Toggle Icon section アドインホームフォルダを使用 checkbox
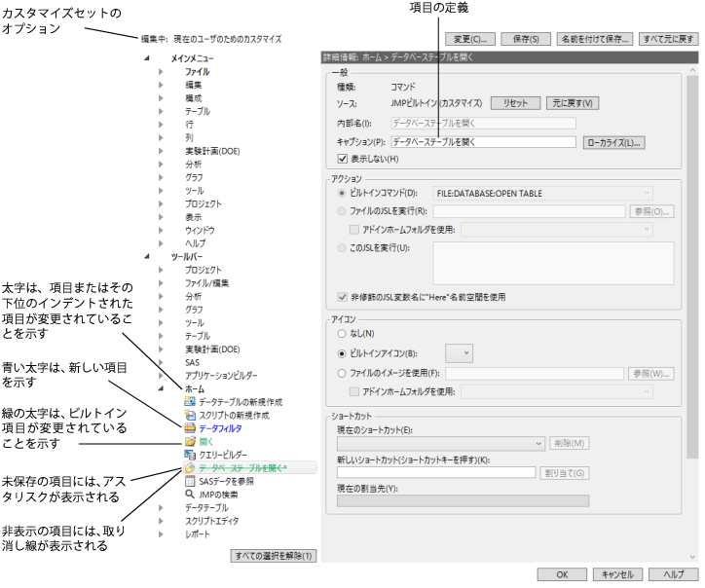 354,391
